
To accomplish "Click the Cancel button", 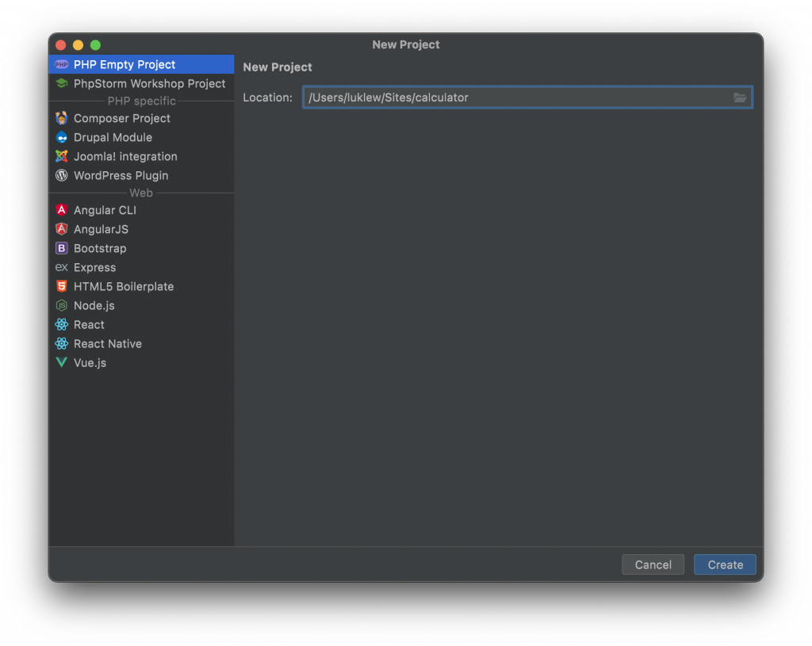I will coord(653,564).
